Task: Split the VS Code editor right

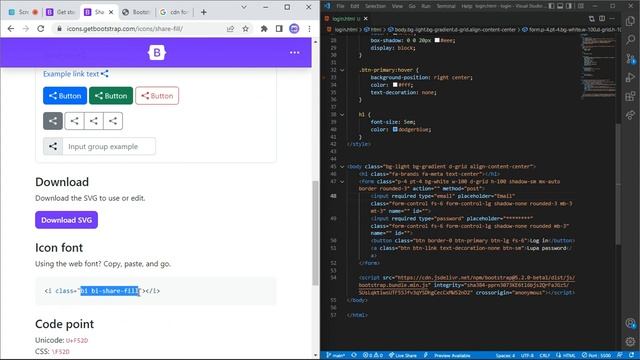Action: tap(602, 18)
